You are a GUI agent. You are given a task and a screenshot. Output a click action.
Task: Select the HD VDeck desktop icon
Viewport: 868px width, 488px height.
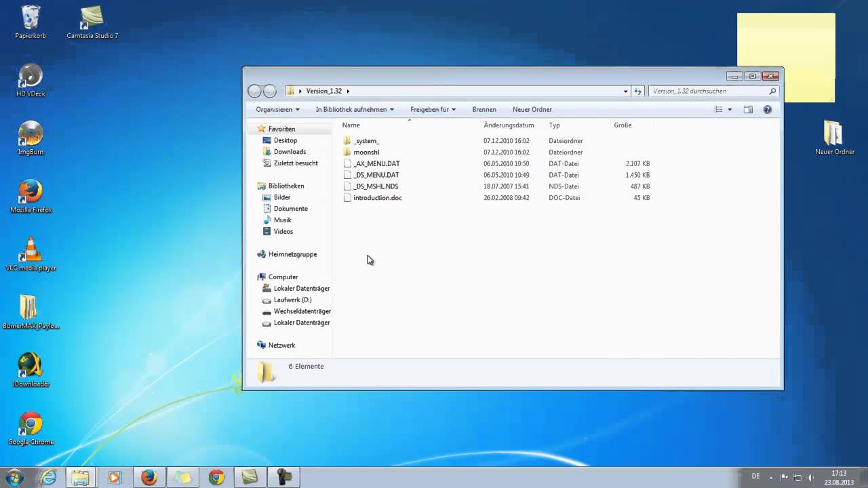[31, 80]
